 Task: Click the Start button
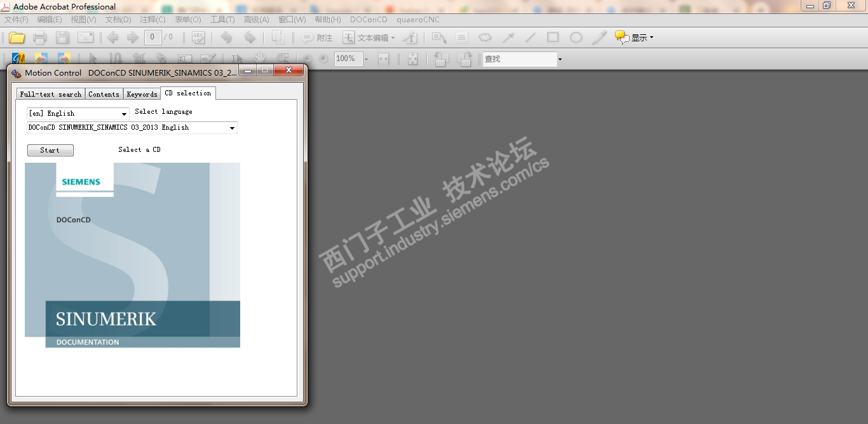[x=50, y=150]
